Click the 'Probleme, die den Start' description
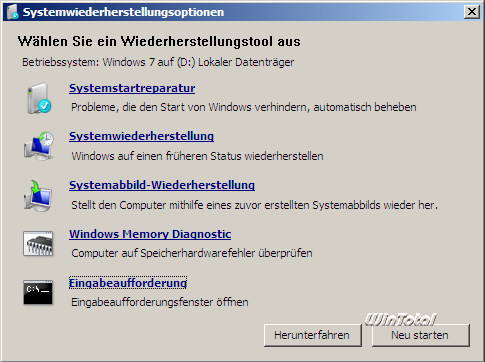Image resolution: width=485 pixels, height=362 pixels. coord(244,107)
